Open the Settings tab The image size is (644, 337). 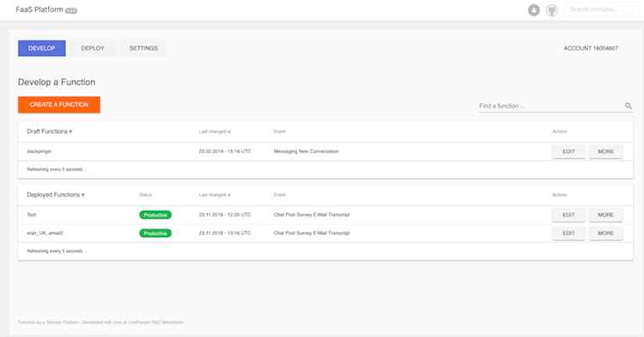point(143,48)
